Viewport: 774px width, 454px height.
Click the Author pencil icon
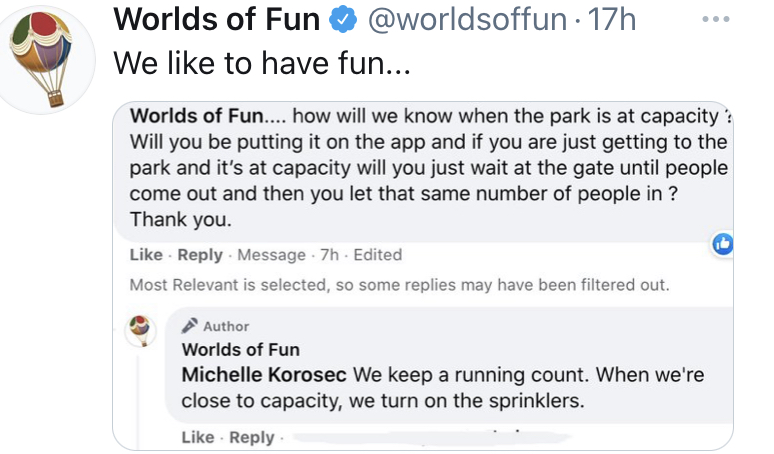(190, 326)
